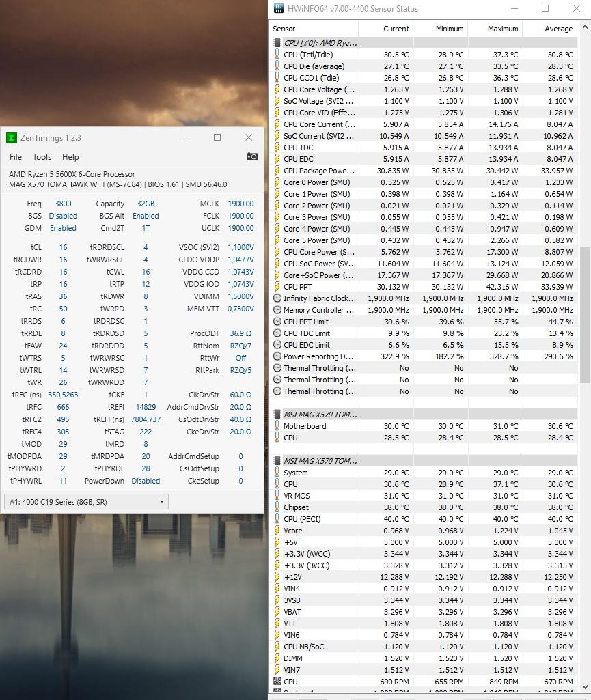591x700 pixels.
Task: Click the VSOC (SVI2) value 1,1000V
Action: tap(240, 247)
